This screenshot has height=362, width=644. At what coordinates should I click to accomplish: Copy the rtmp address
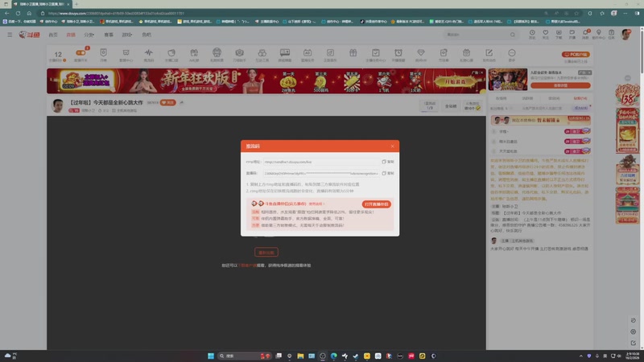388,162
